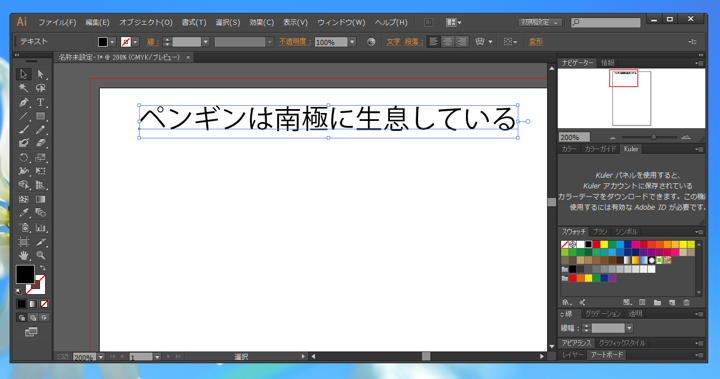Enable Draw Normal mode
This screenshot has width=720, height=379.
(x=22, y=317)
